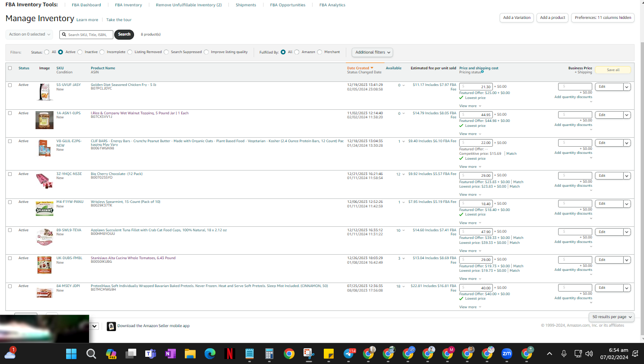This screenshot has width=644, height=364.
Task: Select the Listing Removed status filter
Action: coord(130,52)
